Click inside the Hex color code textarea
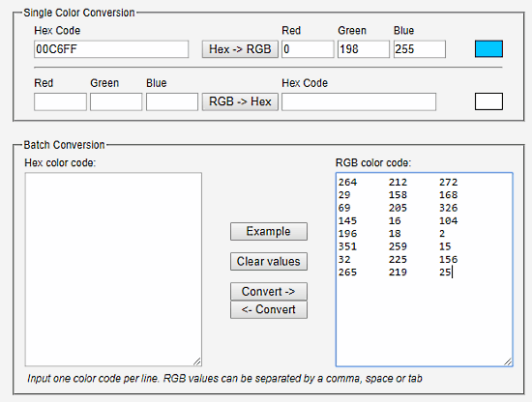 point(113,270)
